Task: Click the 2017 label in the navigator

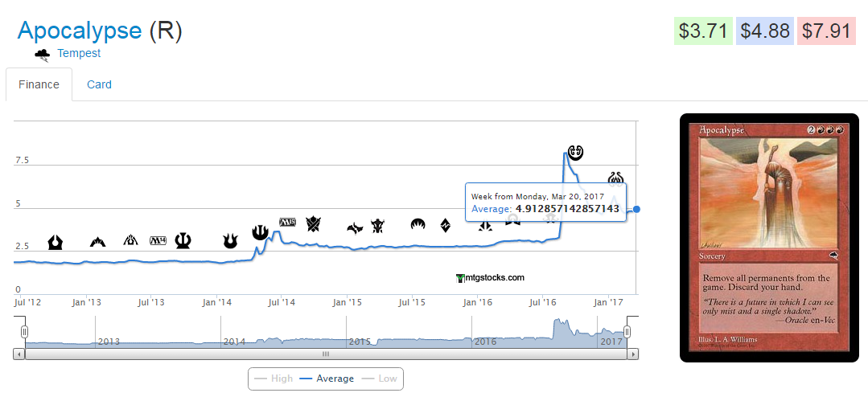Action: click(x=611, y=342)
